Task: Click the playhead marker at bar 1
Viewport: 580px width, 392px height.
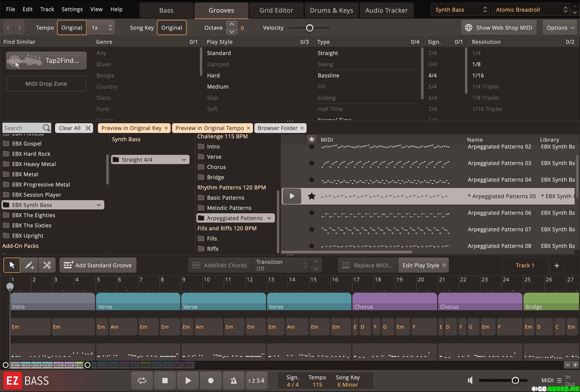Action: tap(10, 287)
